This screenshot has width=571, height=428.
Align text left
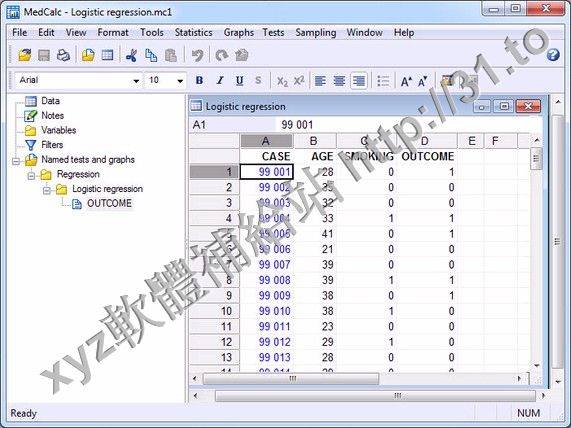click(x=320, y=81)
